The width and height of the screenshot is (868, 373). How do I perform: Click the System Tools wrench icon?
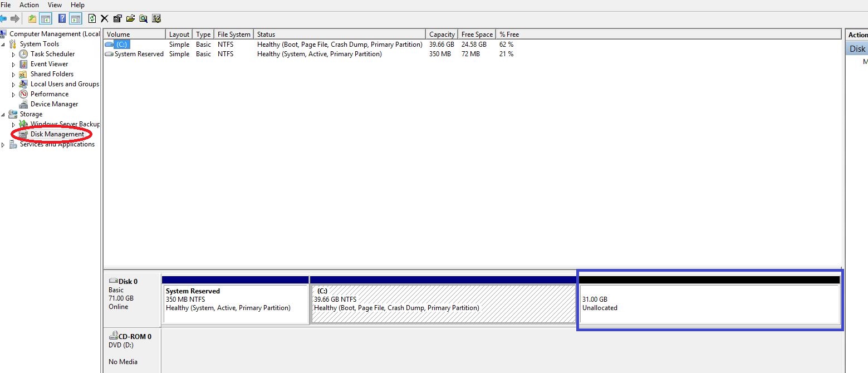[13, 44]
